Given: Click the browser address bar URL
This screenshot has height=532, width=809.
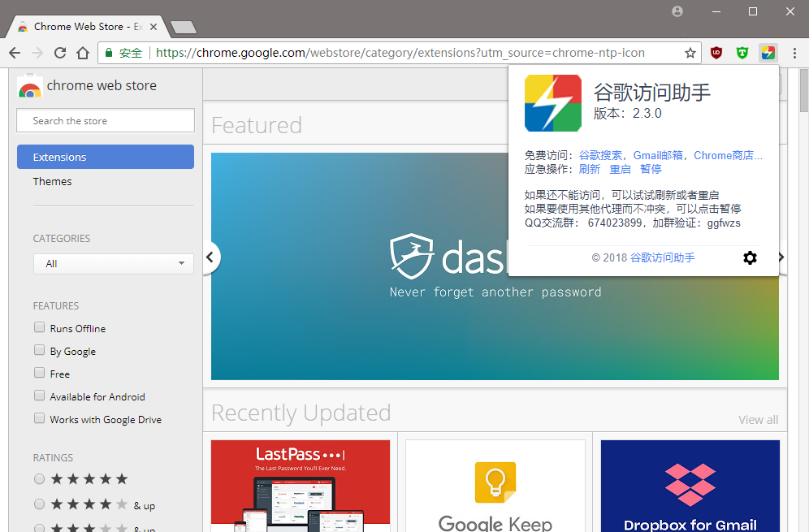Looking at the screenshot, I should (400, 53).
